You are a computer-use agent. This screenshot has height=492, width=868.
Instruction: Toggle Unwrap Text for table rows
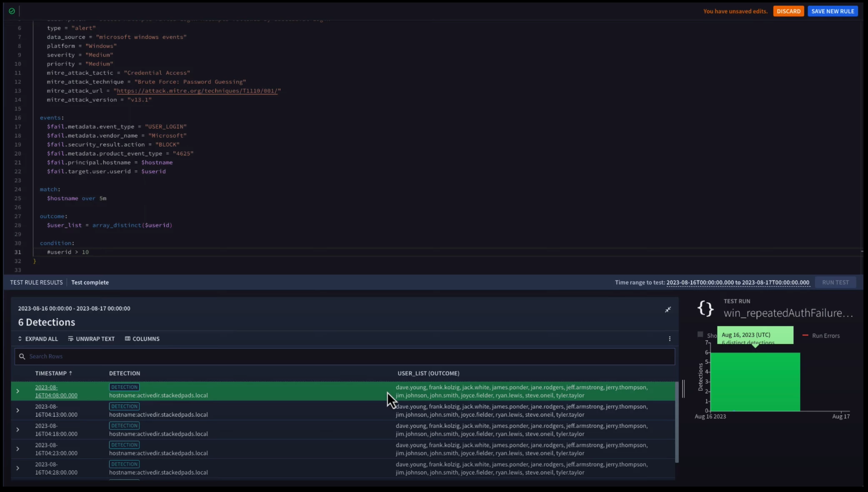click(x=91, y=339)
